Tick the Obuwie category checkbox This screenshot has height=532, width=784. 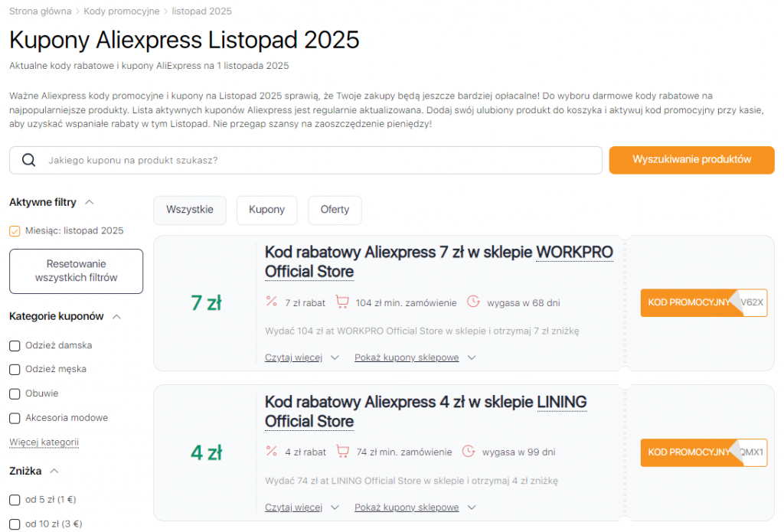15,393
